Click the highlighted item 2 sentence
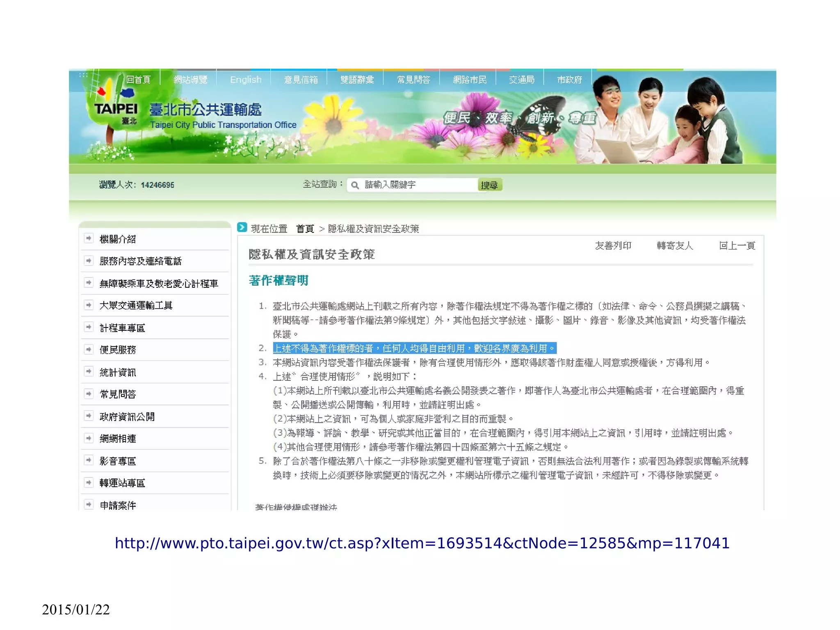The height and width of the screenshot is (630, 840). point(414,348)
